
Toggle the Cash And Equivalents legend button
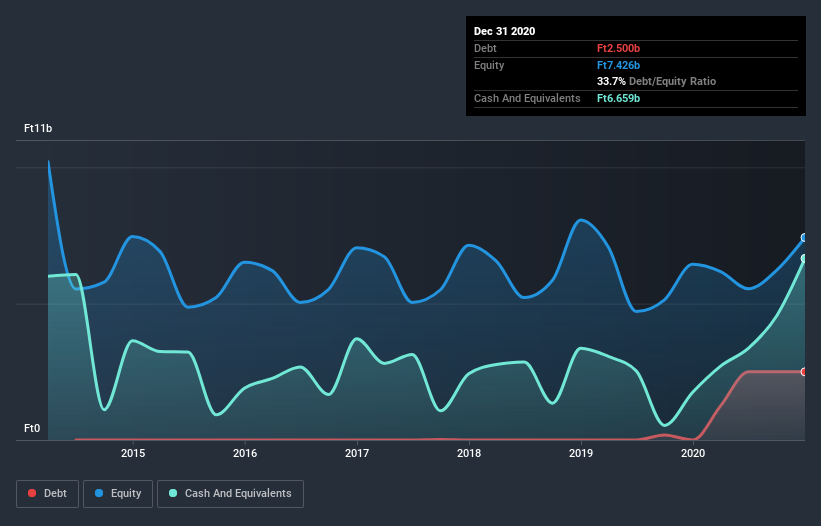click(230, 494)
